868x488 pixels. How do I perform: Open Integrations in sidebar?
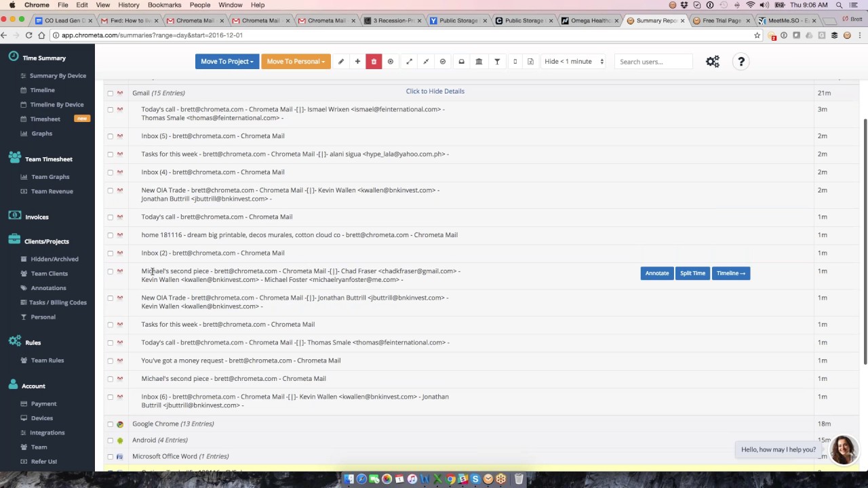pyautogui.click(x=47, y=432)
